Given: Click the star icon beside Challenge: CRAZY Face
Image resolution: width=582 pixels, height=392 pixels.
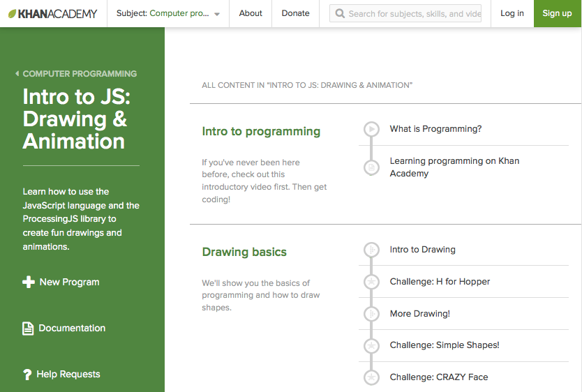Looking at the screenshot, I should (x=371, y=377).
